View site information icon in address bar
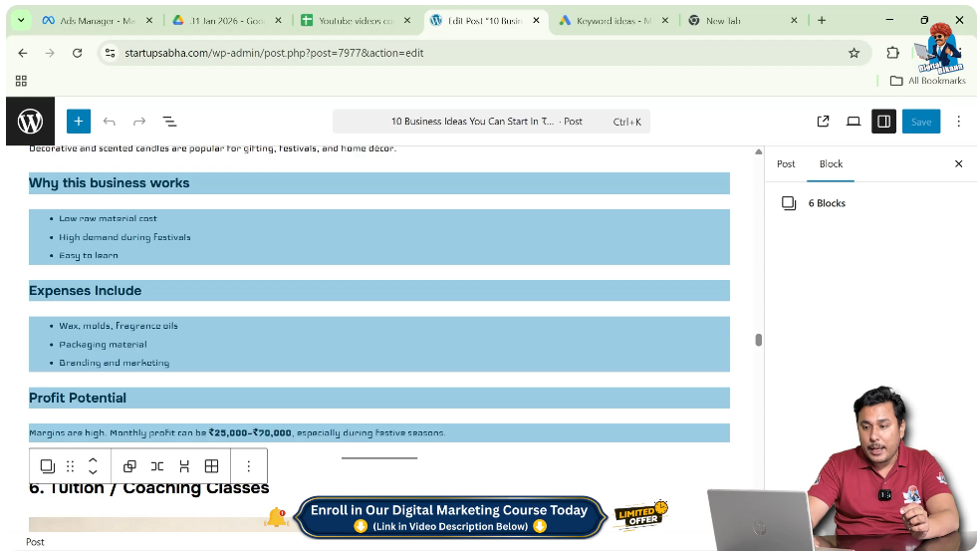 click(111, 53)
